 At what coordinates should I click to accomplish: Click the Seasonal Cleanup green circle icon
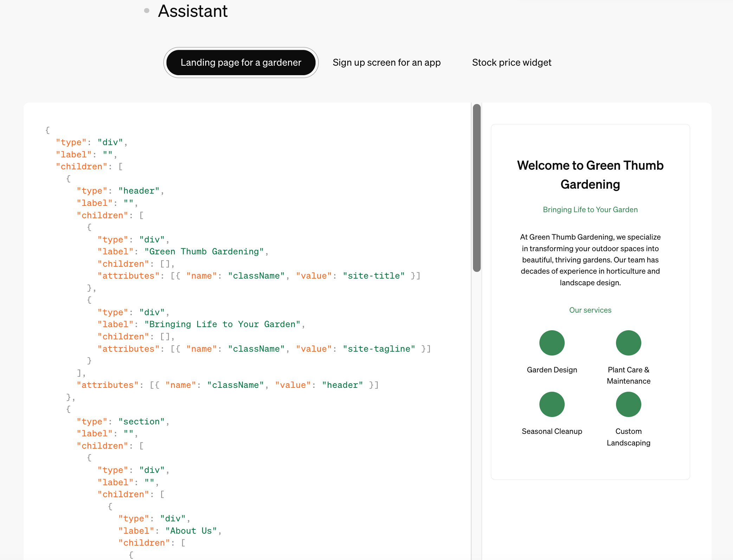click(552, 404)
